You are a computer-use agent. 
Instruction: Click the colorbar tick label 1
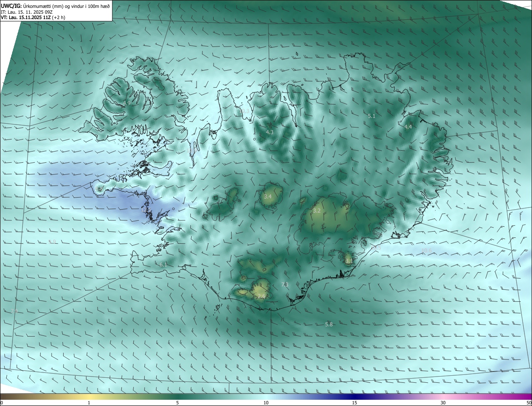[89, 403]
